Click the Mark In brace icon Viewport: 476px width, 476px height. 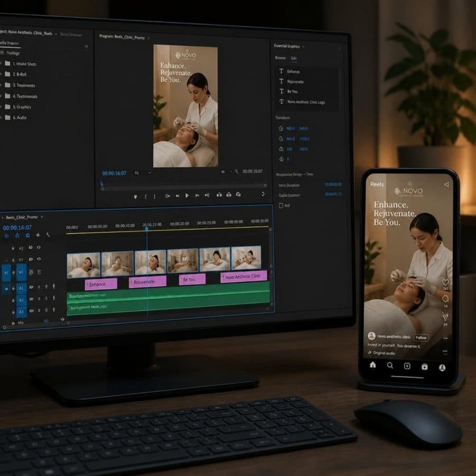[x=146, y=196]
